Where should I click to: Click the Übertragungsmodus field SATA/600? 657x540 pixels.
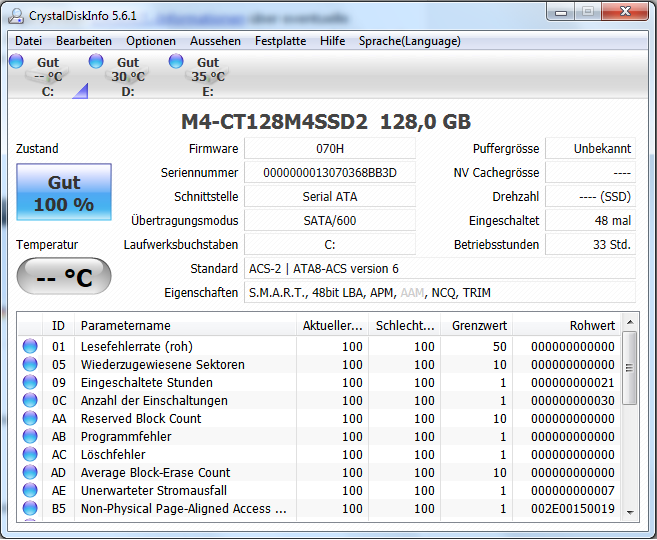coord(330,220)
